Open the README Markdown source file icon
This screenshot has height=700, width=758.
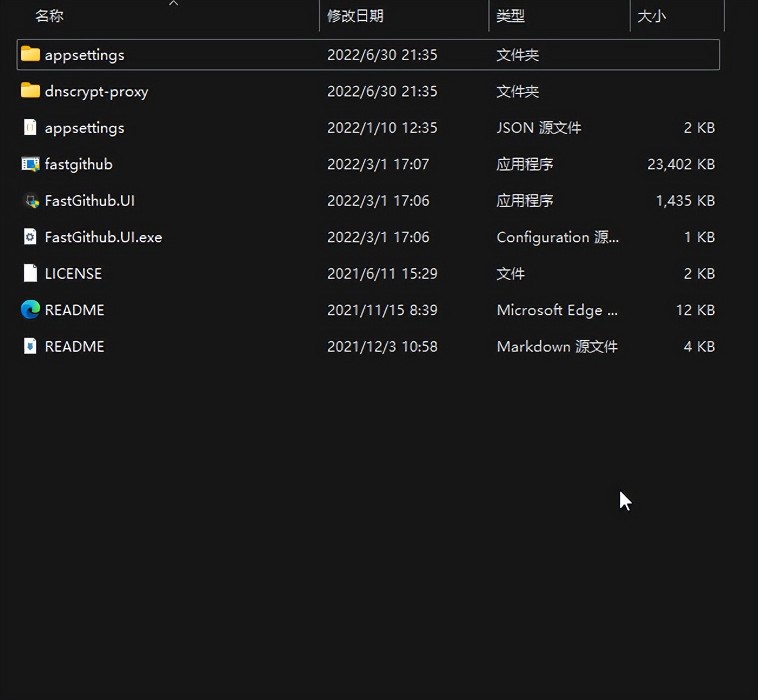(29, 346)
